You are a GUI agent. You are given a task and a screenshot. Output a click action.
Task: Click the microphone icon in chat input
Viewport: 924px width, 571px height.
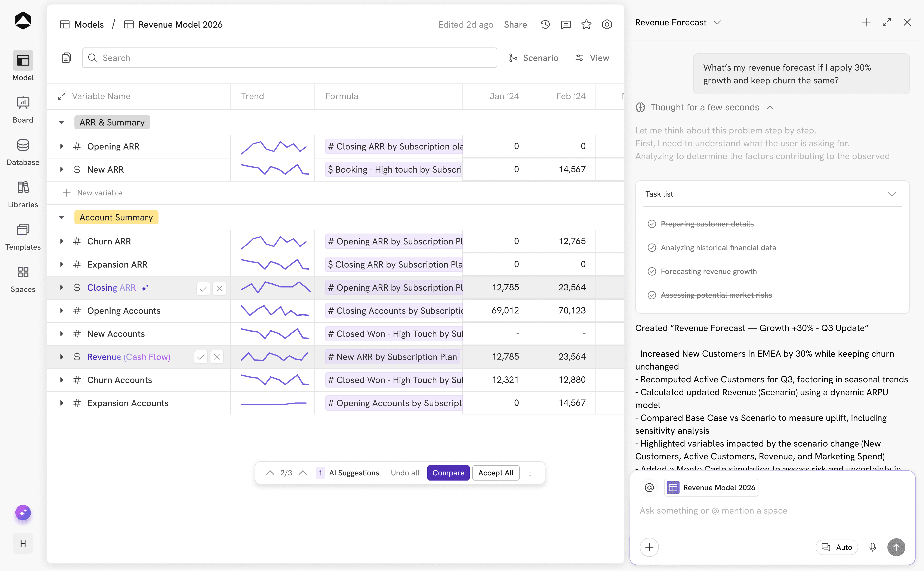[872, 547]
